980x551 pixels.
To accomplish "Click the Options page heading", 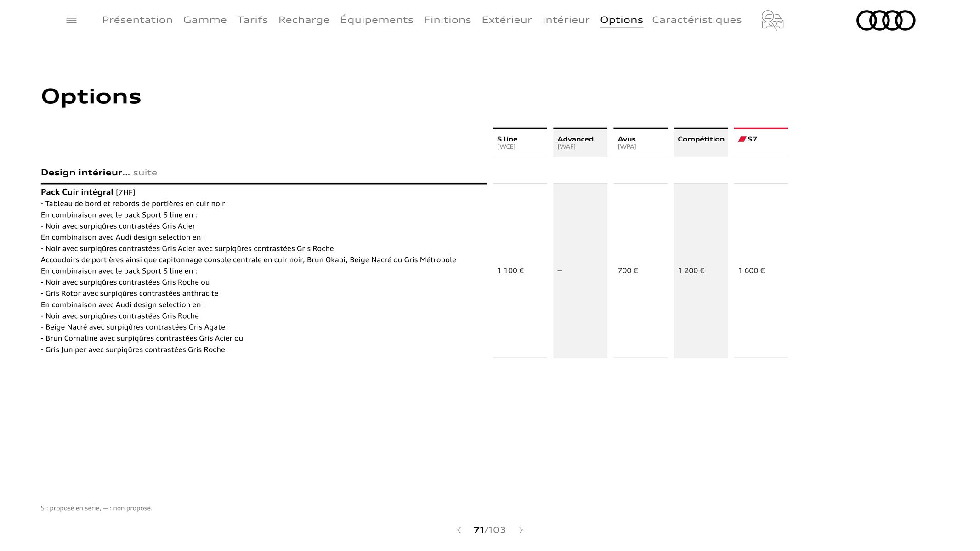I will [x=91, y=96].
